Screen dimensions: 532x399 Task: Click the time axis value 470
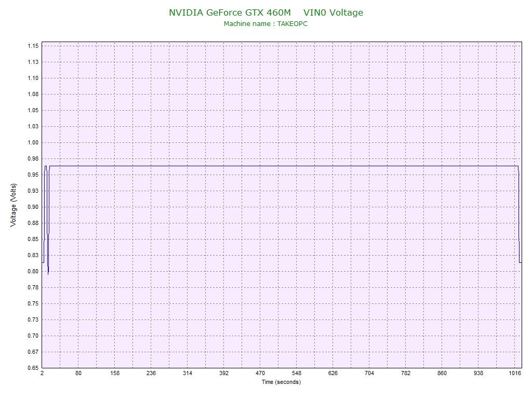260,373
